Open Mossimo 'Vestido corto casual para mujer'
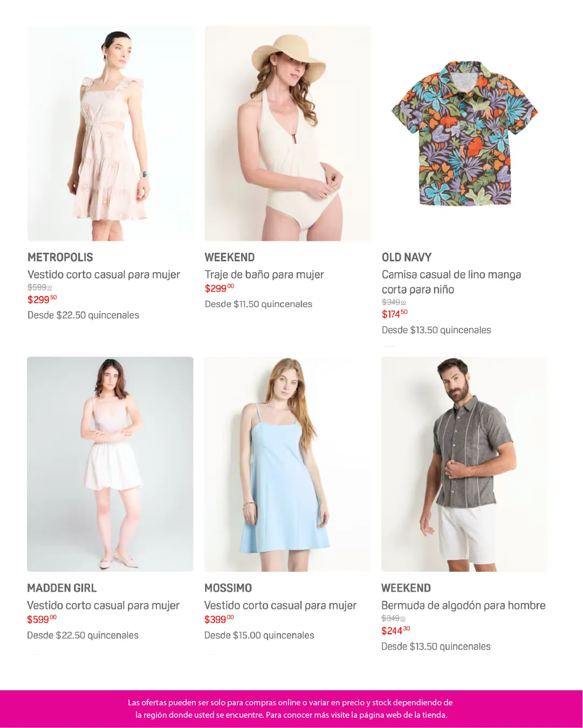Image resolution: width=583 pixels, height=728 pixels. click(280, 606)
